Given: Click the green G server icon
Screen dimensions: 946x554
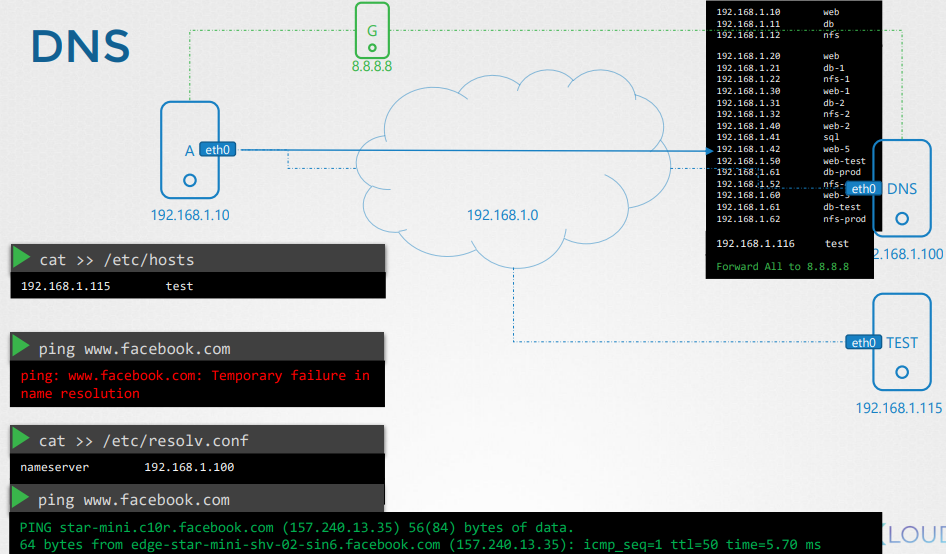Looking at the screenshot, I should pos(372,30).
